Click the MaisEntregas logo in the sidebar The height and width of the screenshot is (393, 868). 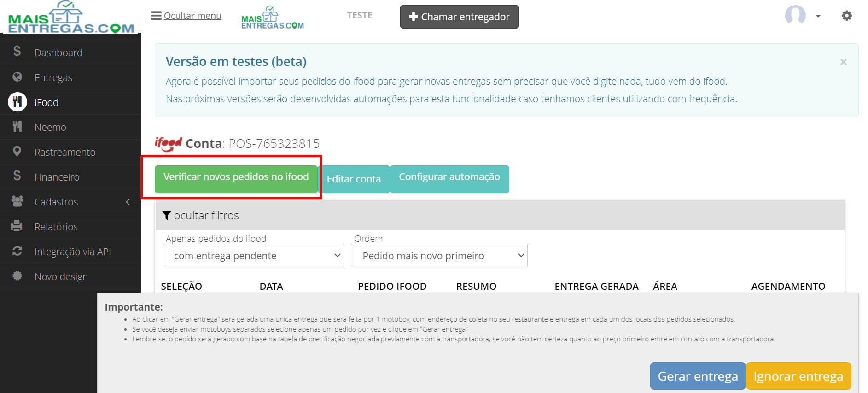[x=71, y=17]
